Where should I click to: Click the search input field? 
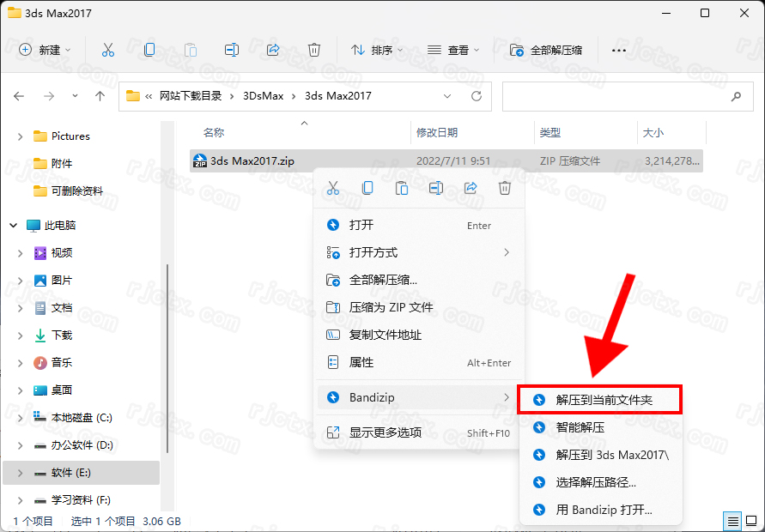(x=616, y=97)
